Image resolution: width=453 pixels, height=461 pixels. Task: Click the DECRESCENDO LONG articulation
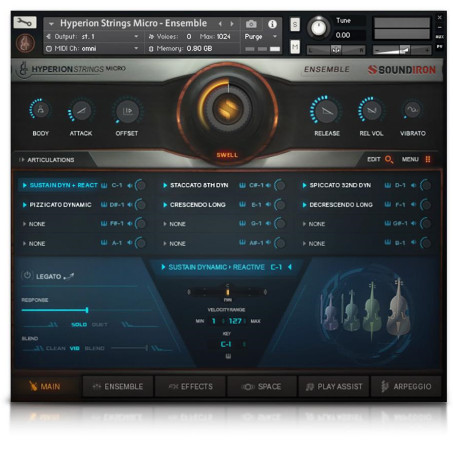[341, 205]
